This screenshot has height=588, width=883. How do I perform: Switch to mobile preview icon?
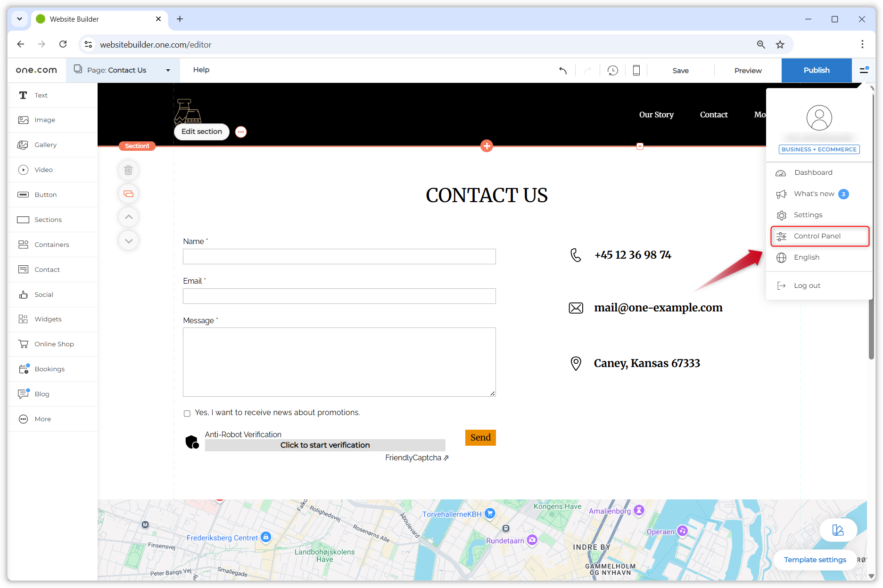tap(636, 70)
